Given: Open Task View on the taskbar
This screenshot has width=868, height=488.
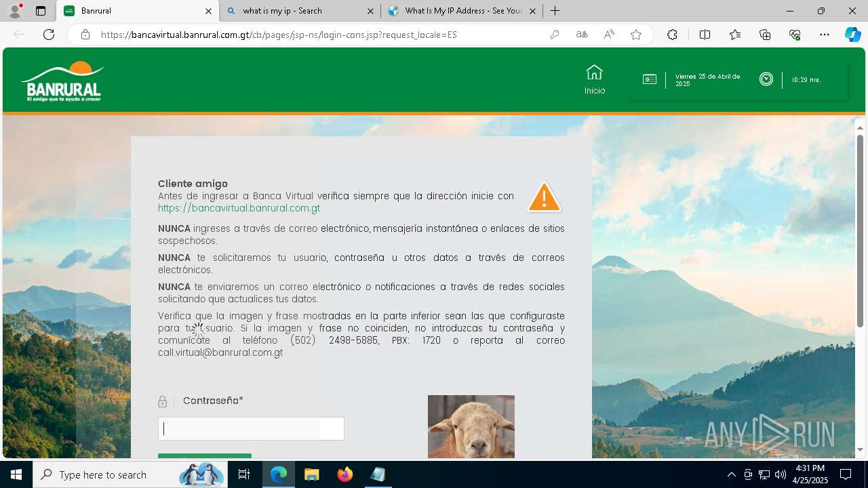Looking at the screenshot, I should [x=244, y=474].
